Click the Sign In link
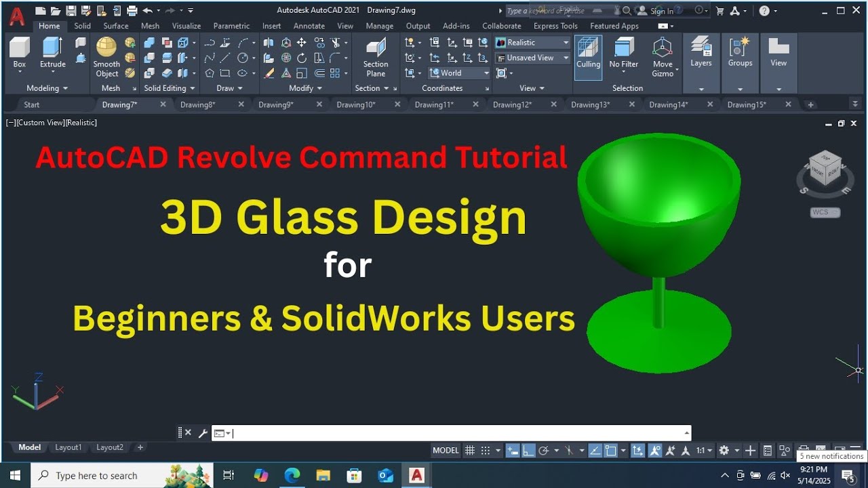Screen dimensions: 868x488 (662, 11)
